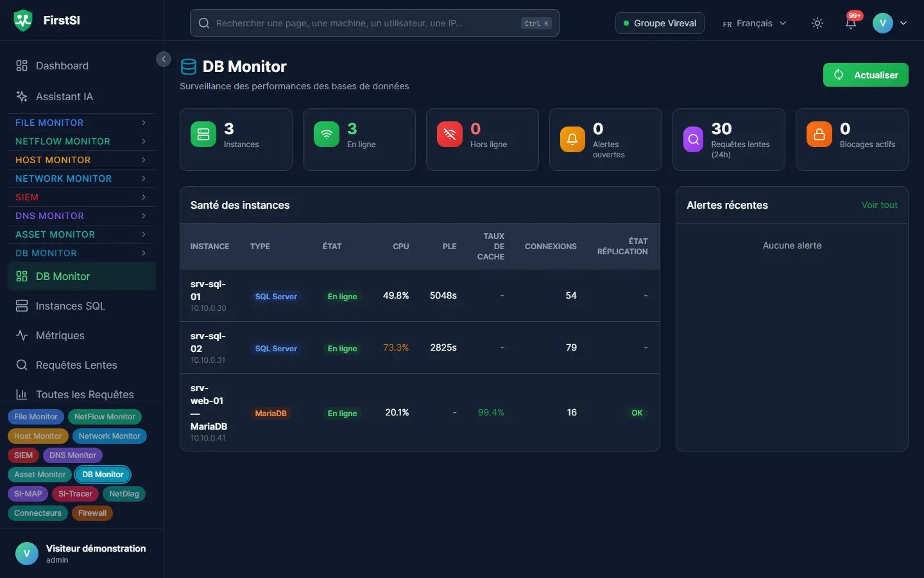Open the Connecteurs pill

[x=38, y=513]
